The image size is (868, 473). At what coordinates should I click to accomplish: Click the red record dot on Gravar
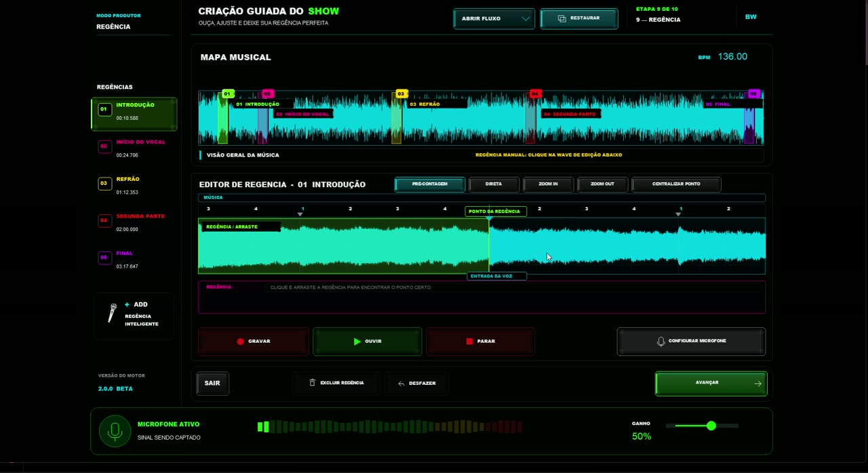[x=240, y=342]
